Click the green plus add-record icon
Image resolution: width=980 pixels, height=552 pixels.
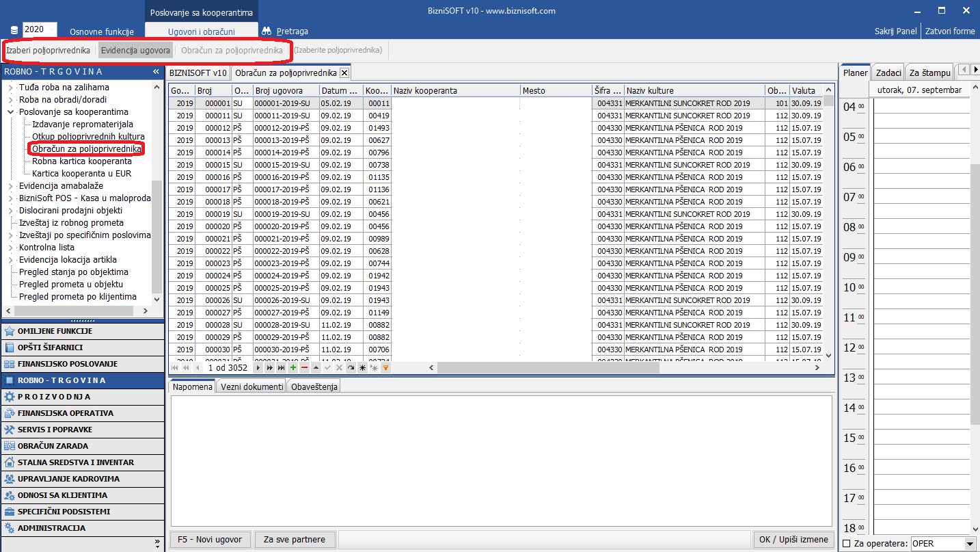293,368
